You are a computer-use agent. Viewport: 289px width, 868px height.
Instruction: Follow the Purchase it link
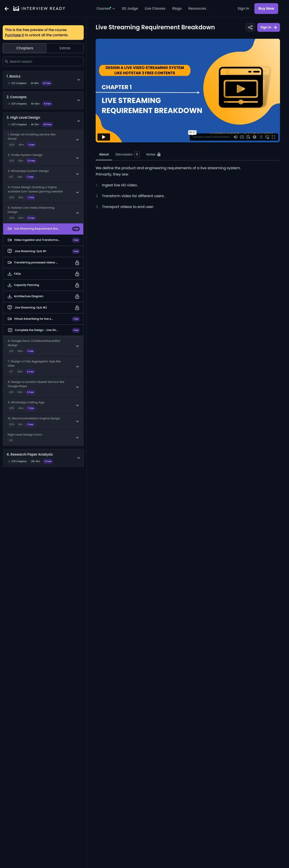(14, 35)
